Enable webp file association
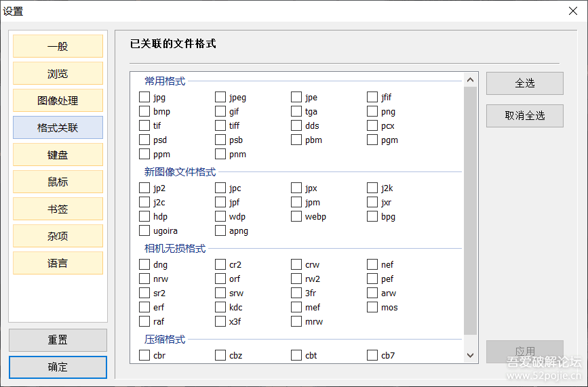This screenshot has width=588, height=387. [x=296, y=216]
